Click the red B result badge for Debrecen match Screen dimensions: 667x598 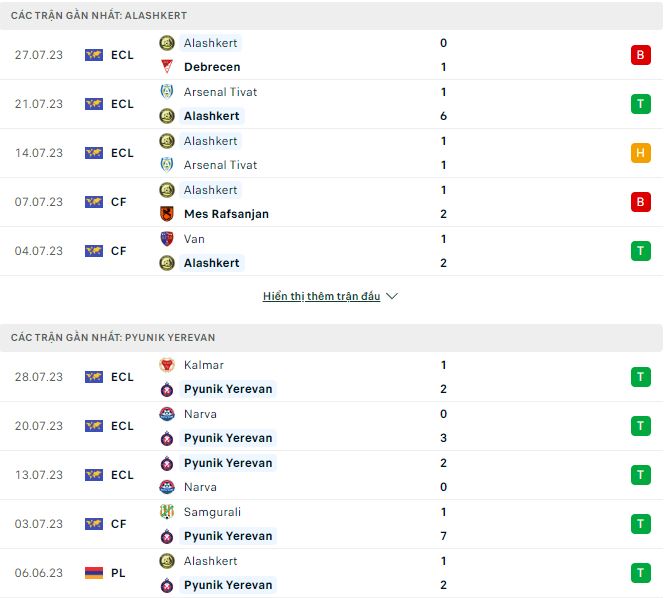(x=640, y=55)
